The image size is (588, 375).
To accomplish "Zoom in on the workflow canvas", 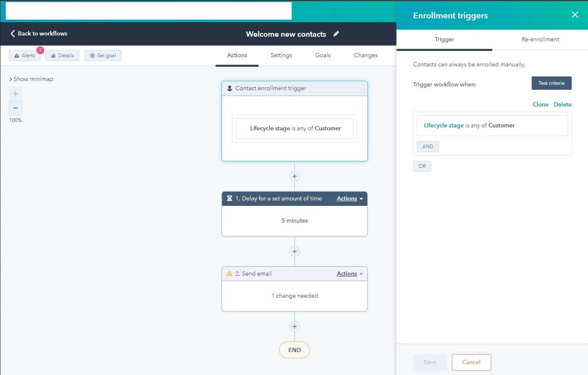I will [15, 94].
